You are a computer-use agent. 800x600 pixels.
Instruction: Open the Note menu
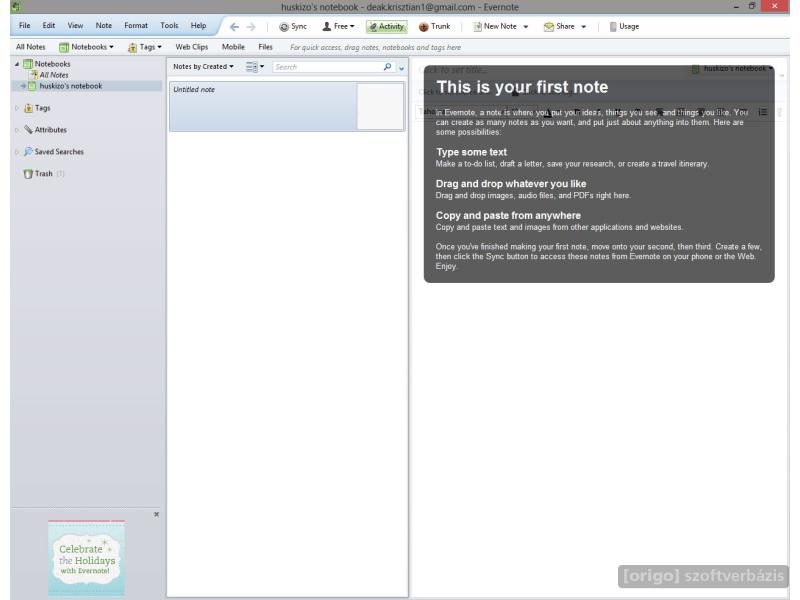[x=104, y=26]
